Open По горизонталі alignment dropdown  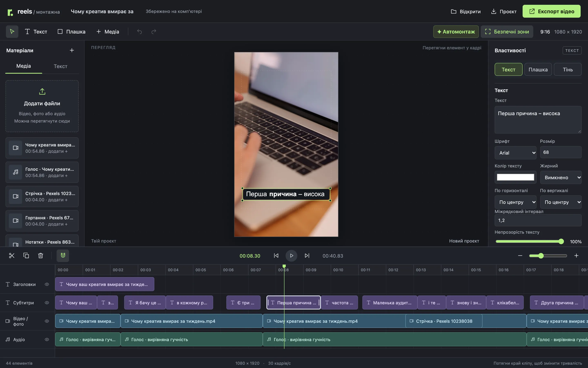click(515, 202)
